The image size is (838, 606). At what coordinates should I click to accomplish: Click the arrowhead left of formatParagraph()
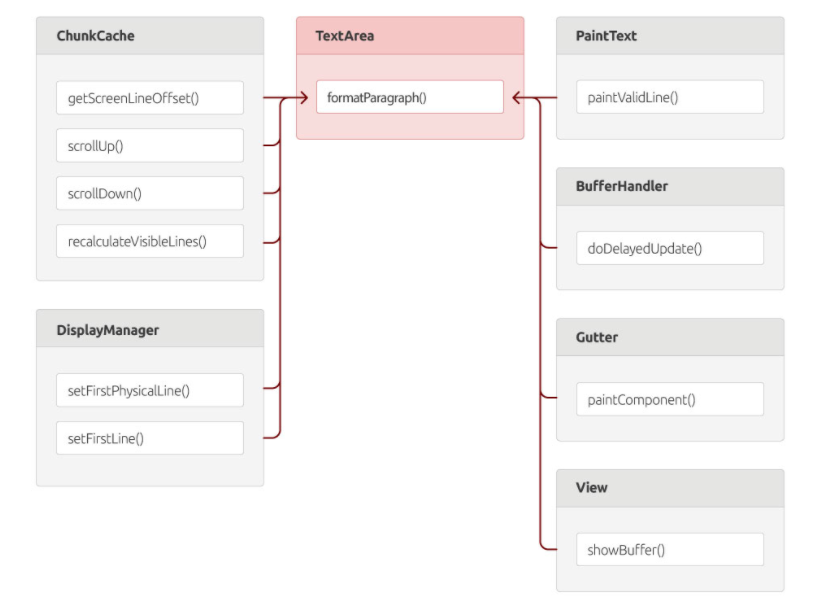point(303,98)
